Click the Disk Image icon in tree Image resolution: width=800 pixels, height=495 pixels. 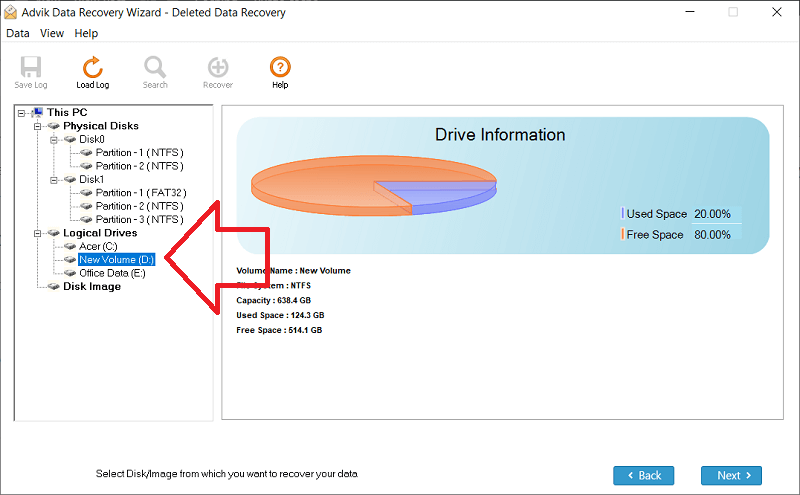point(54,287)
